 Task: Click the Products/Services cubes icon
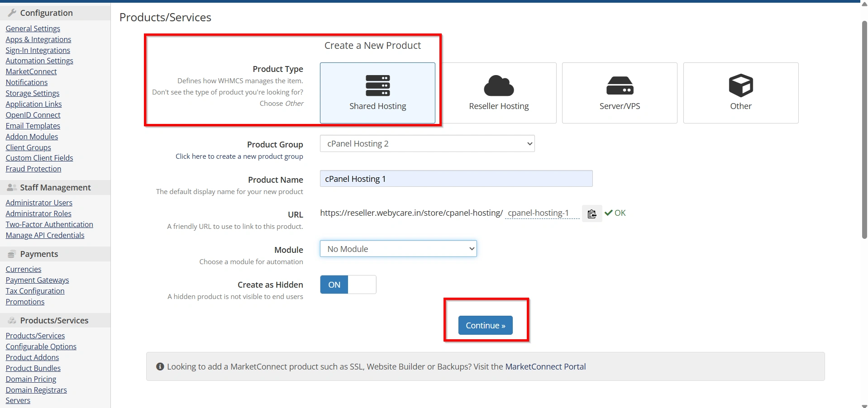click(12, 320)
